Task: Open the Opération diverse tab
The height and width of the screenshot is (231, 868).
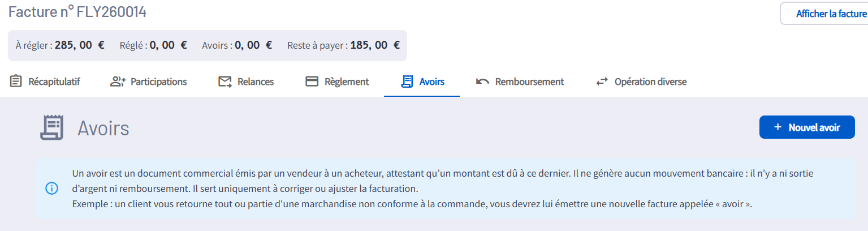Action: (x=650, y=82)
